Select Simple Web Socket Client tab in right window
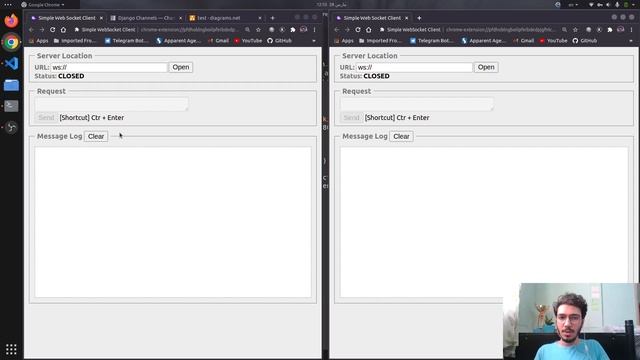This screenshot has width=640, height=360. click(x=372, y=18)
